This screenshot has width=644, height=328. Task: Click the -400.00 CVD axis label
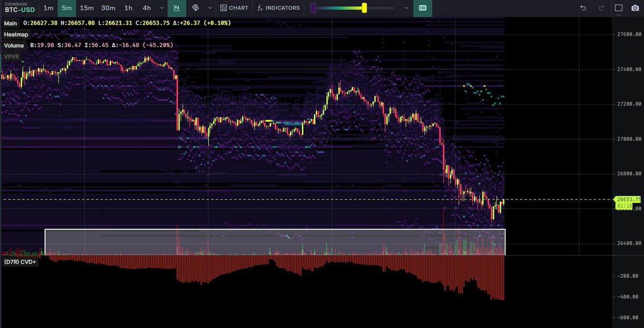(x=629, y=297)
